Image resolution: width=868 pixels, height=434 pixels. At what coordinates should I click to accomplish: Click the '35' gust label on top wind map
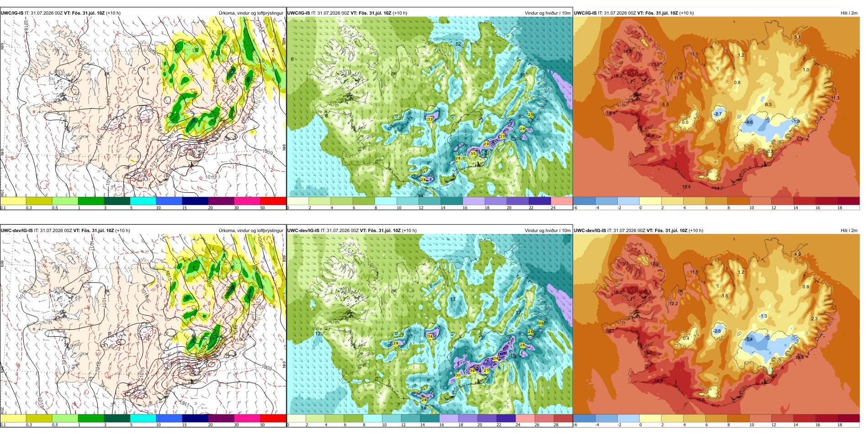coord(473,153)
